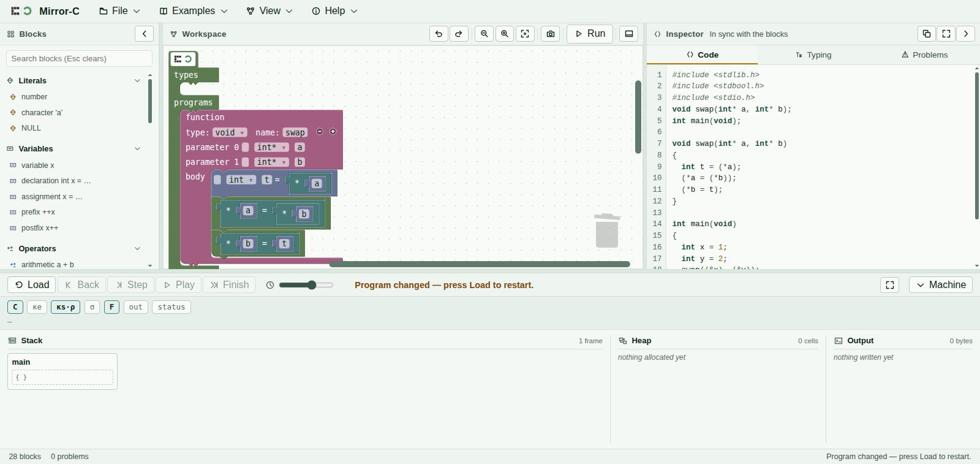The height and width of the screenshot is (464, 980).
Task: Toggle the F component chip
Action: pyautogui.click(x=111, y=307)
